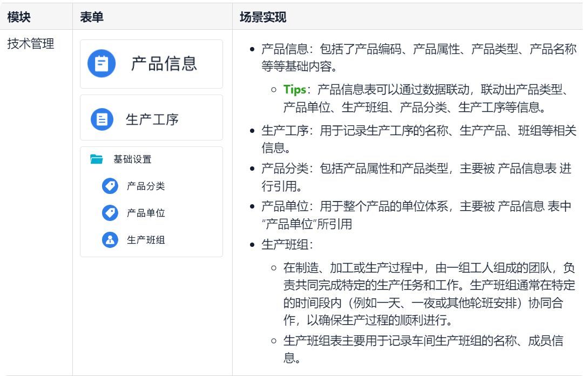The image size is (588, 376).
Task: Select 产品单位 under 基础设置
Action: click(146, 213)
